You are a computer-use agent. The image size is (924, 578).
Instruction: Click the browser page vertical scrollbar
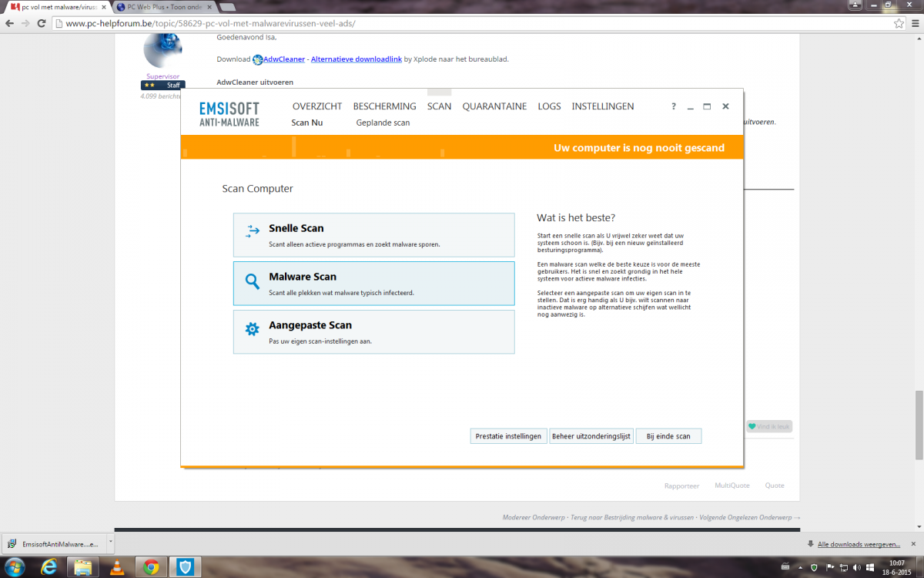919,424
